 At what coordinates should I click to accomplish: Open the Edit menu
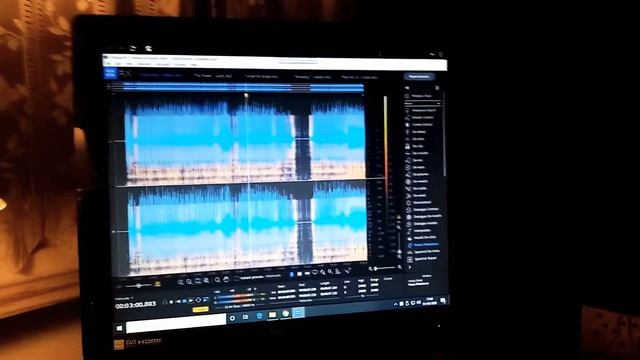coord(118,64)
